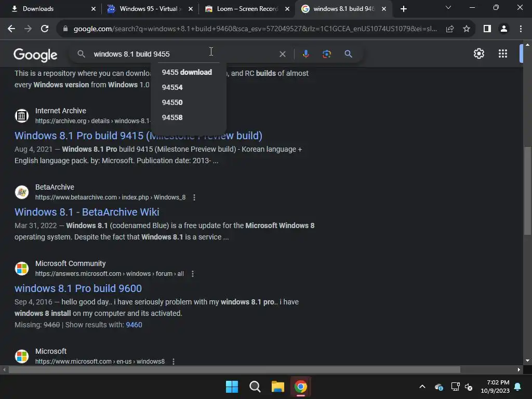Go forward to the next page
The image size is (532, 399).
pyautogui.click(x=28, y=29)
